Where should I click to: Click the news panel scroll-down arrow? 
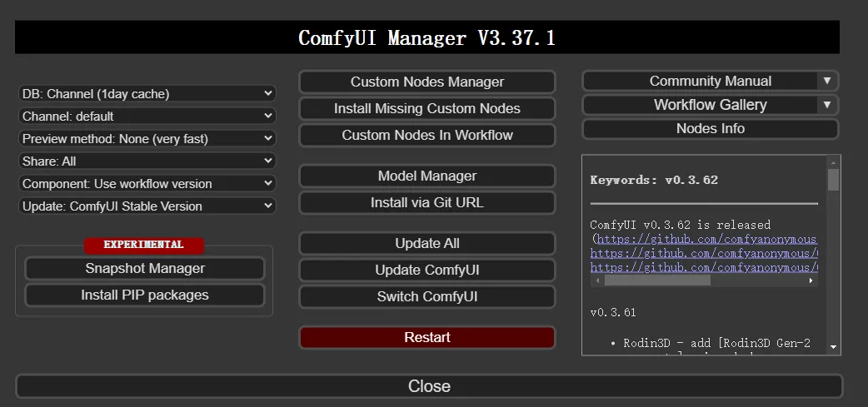[x=833, y=346]
